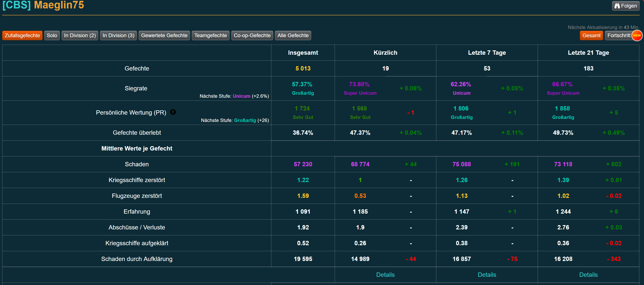Click the Maeglin75 player name
Screen dimensions: 644x285
(59, 5)
